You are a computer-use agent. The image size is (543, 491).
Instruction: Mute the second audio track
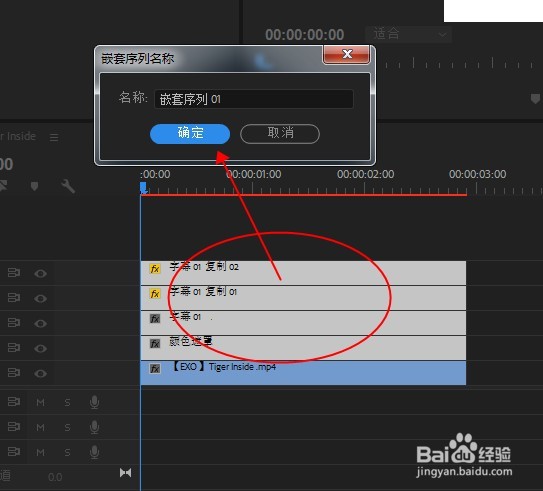coord(41,427)
